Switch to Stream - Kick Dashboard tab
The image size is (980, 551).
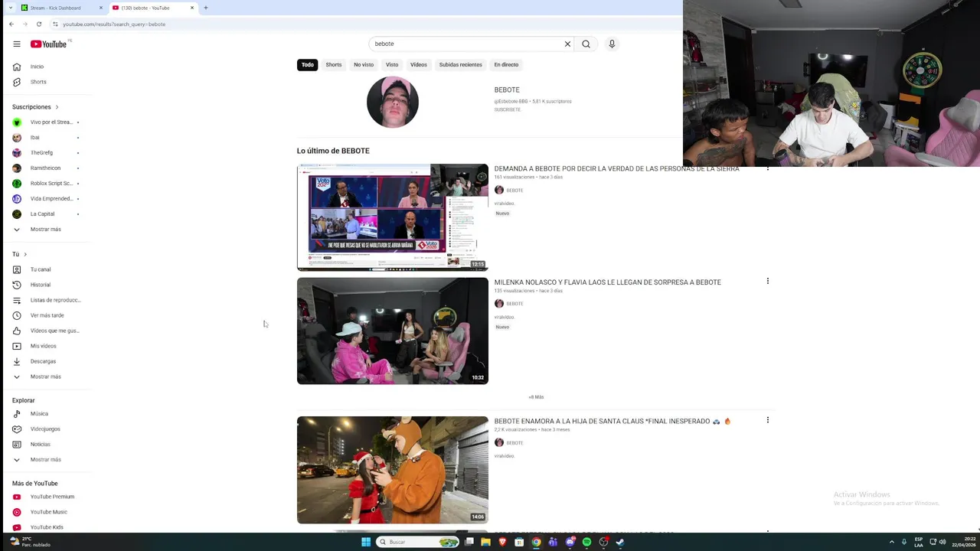click(x=61, y=8)
